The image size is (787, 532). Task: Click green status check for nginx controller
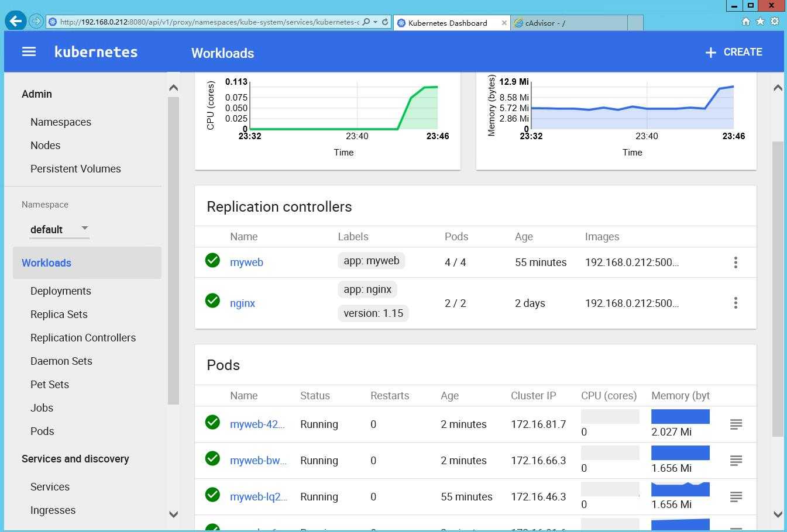tap(212, 300)
